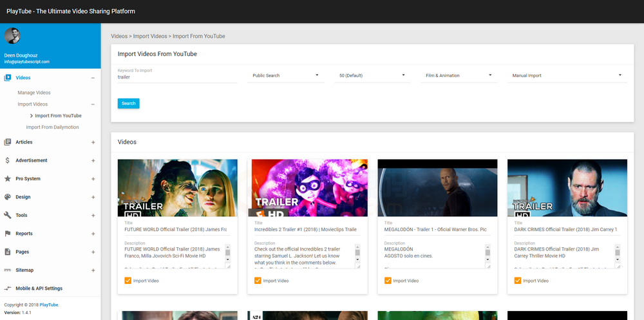Select Import From Dailymotion menu item
644x320 pixels.
(52, 127)
